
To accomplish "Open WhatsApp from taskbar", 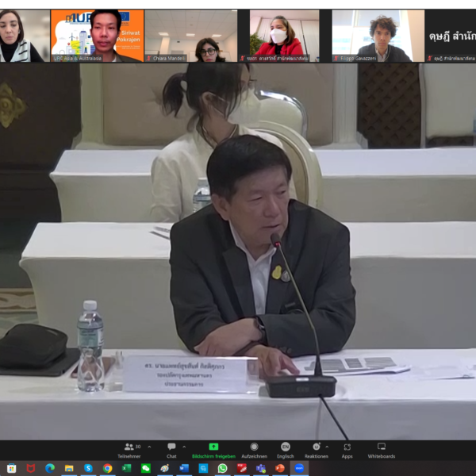I will [x=222, y=468].
